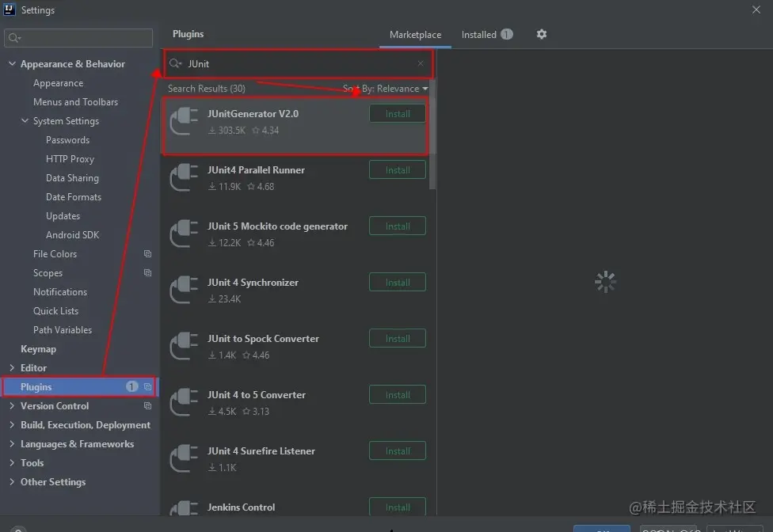
Task: Open File Colors settings
Action: [55, 253]
